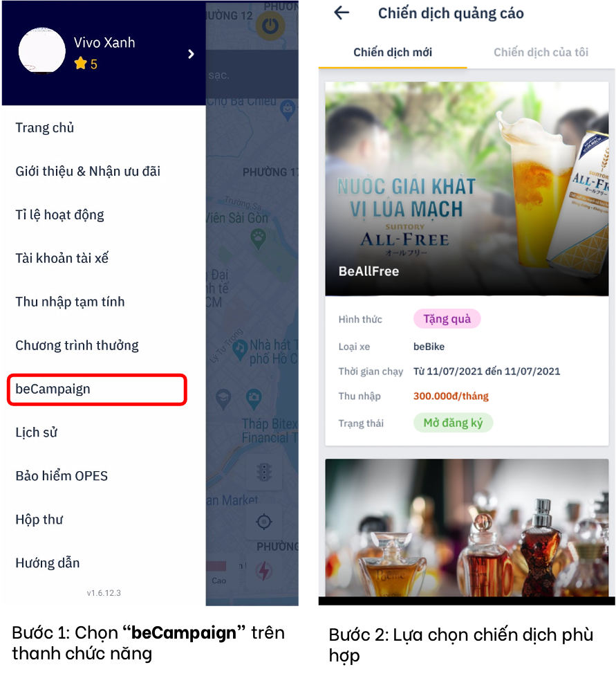Tap the Tặng quà pink tag
The width and height of the screenshot is (616, 676).
pyautogui.click(x=447, y=319)
